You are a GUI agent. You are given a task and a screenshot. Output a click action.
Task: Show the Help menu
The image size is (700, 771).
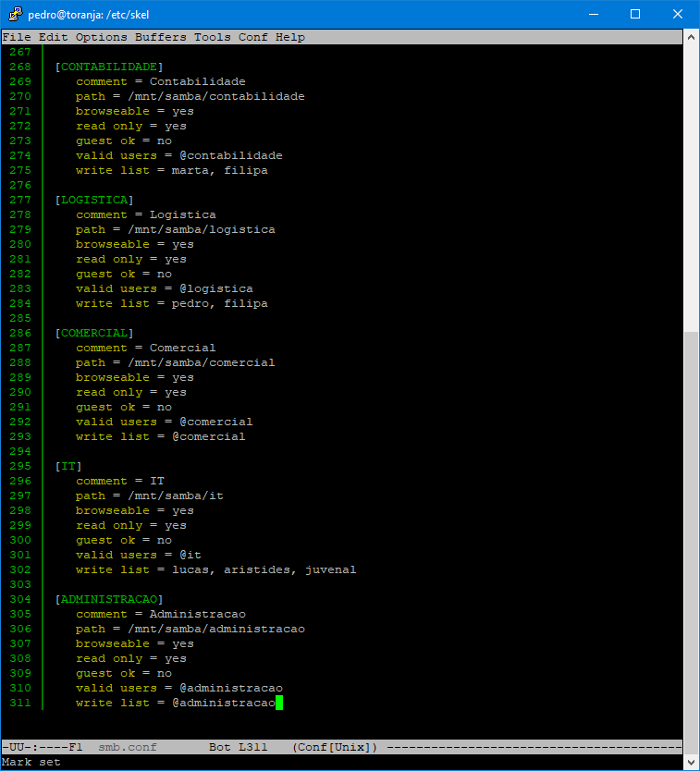(289, 37)
